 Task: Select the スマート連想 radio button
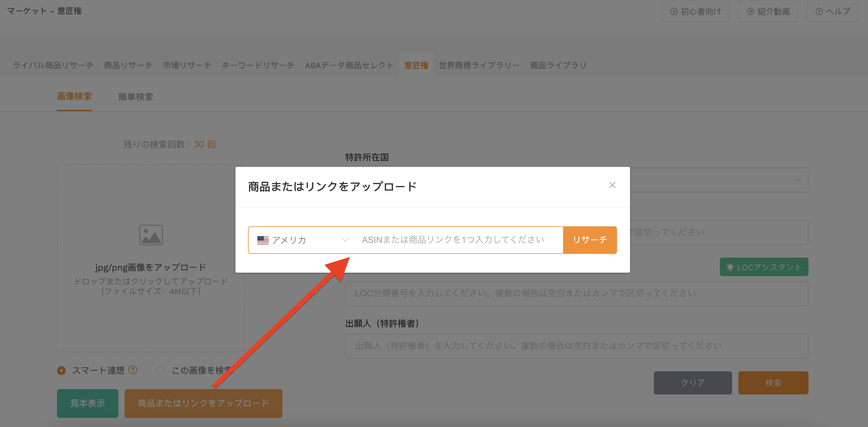click(x=61, y=370)
